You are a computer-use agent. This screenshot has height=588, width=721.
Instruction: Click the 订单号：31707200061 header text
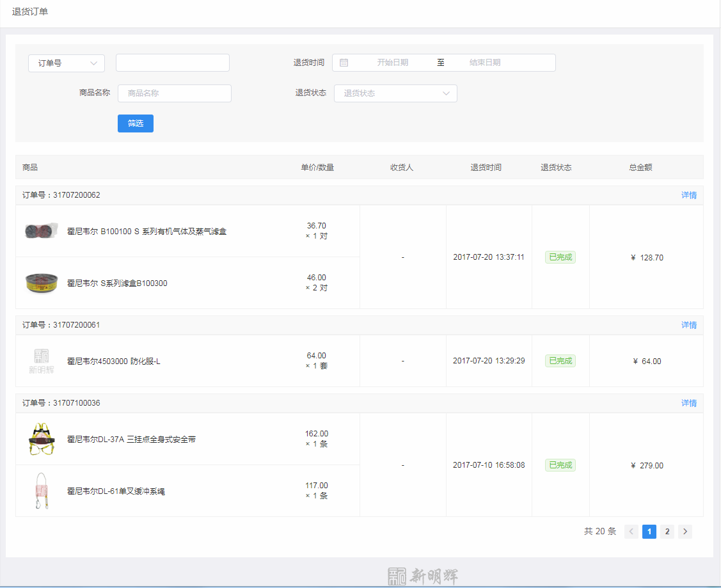pyautogui.click(x=61, y=325)
